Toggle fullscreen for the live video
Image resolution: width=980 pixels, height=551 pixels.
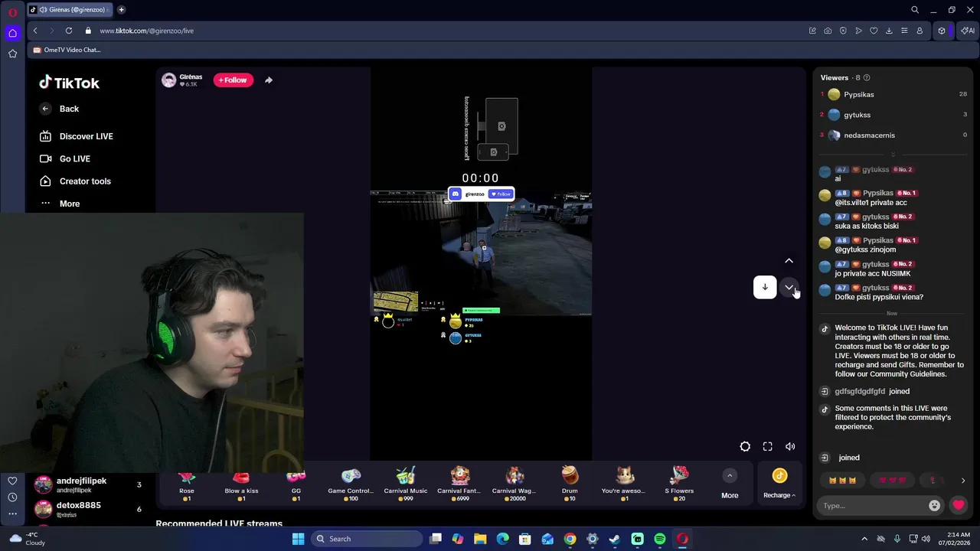(767, 447)
